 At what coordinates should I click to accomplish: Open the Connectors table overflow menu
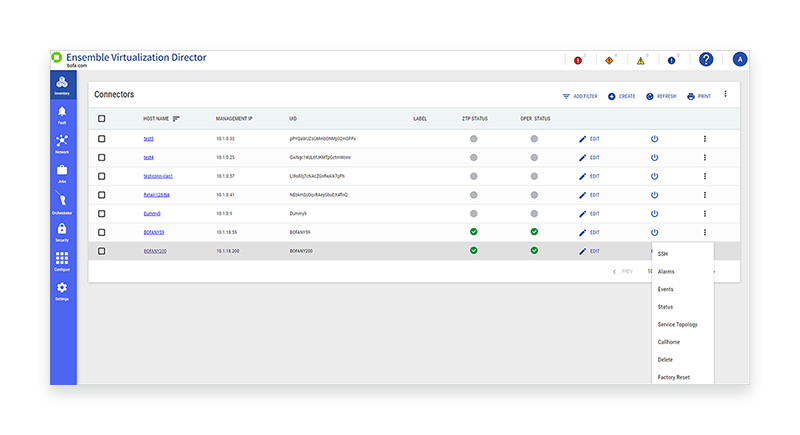point(725,94)
